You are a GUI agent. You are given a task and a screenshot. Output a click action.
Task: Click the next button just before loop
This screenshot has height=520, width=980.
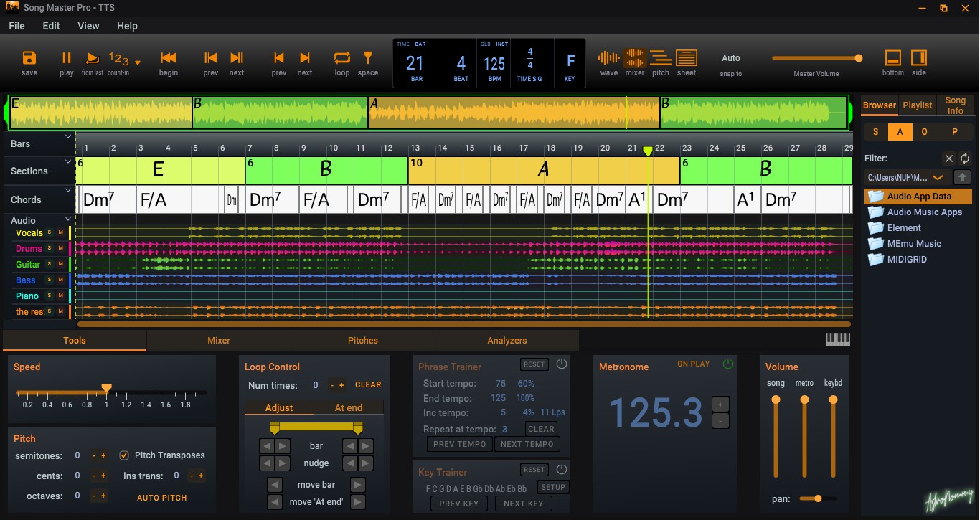[x=305, y=58]
